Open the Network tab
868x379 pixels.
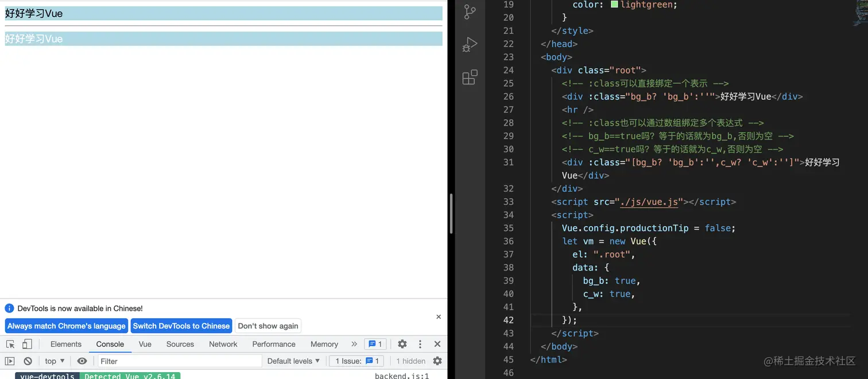click(223, 344)
